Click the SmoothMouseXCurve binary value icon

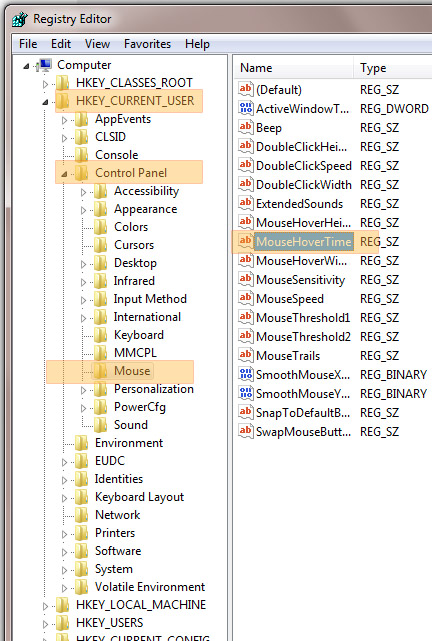(245, 374)
